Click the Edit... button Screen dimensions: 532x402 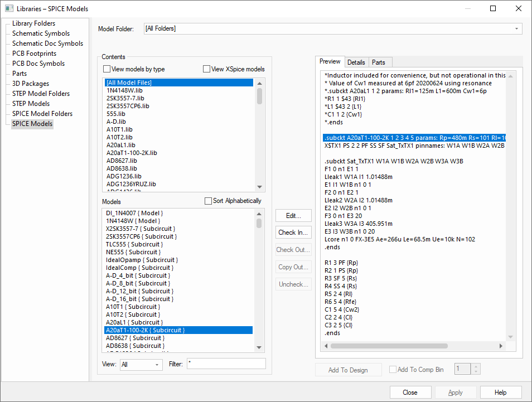(x=294, y=216)
